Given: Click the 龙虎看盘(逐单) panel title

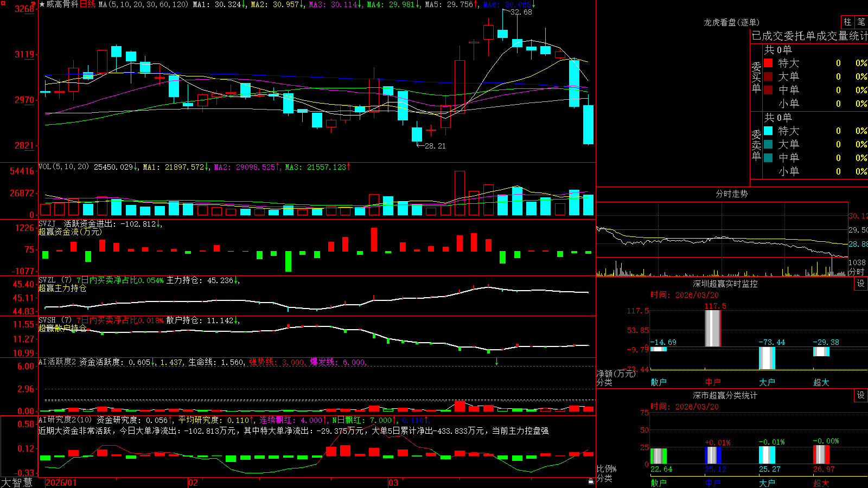Looking at the screenshot, I should (x=731, y=22).
